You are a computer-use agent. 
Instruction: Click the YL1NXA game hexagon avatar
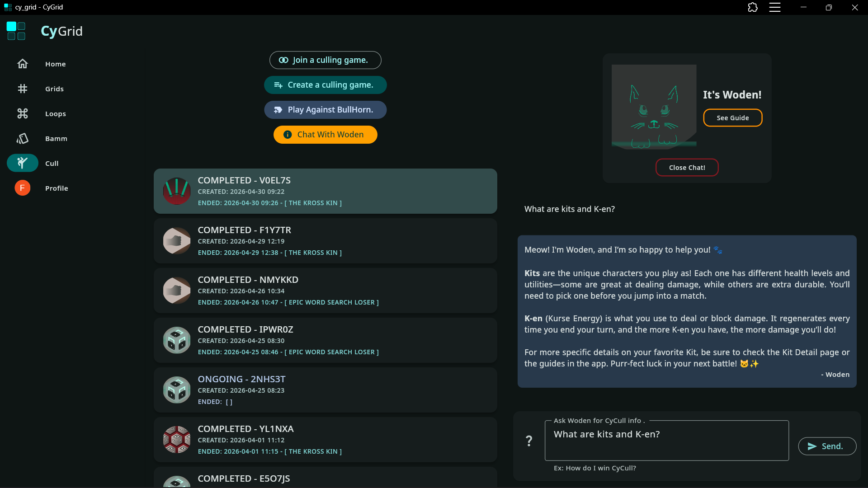(177, 440)
